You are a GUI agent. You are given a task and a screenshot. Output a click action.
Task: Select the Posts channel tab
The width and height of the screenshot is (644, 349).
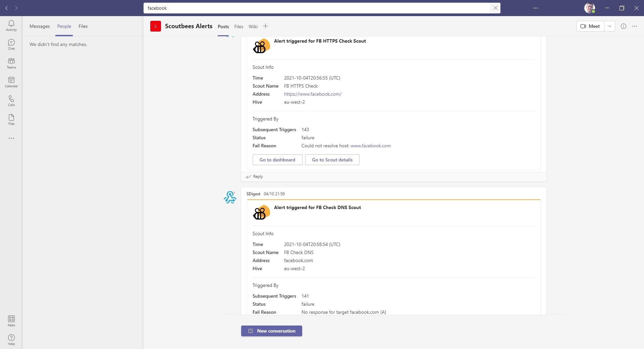[x=223, y=27]
